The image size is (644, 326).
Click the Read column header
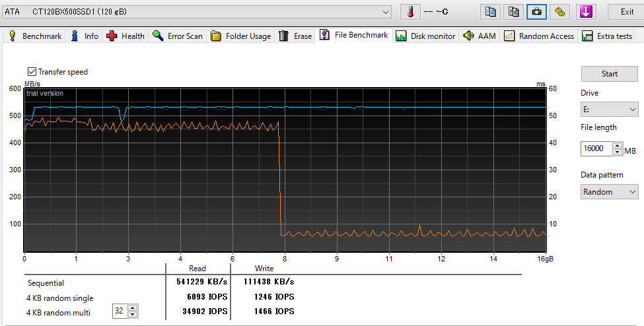click(197, 268)
